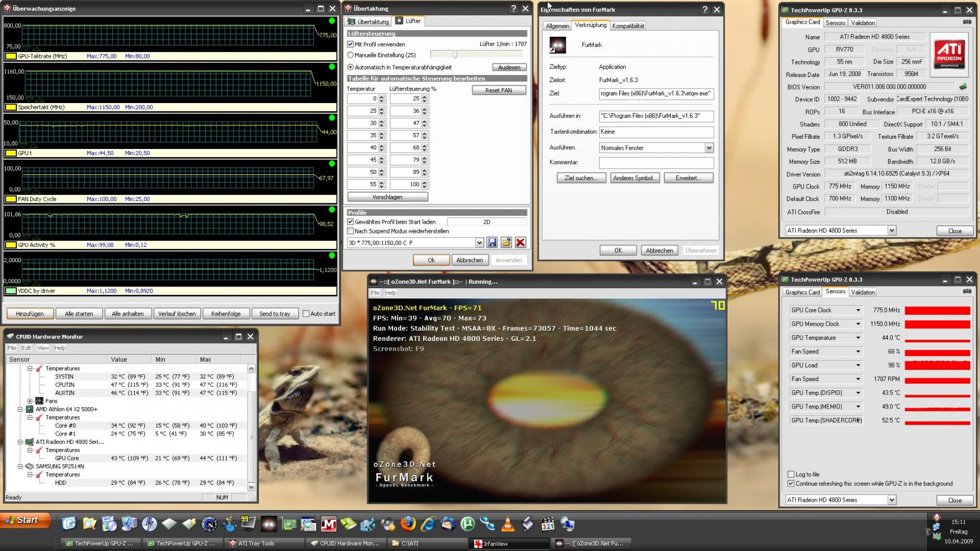Launch VLC media player from quick launch

508,524
